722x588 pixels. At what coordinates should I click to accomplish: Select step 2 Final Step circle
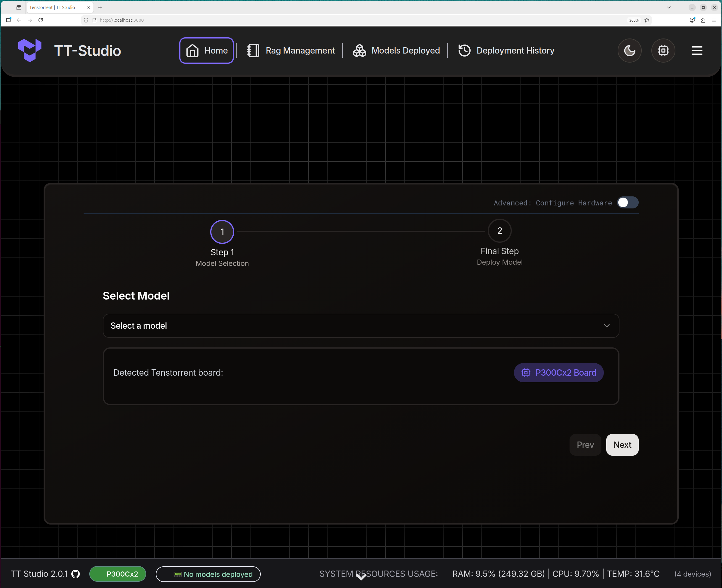(x=499, y=231)
